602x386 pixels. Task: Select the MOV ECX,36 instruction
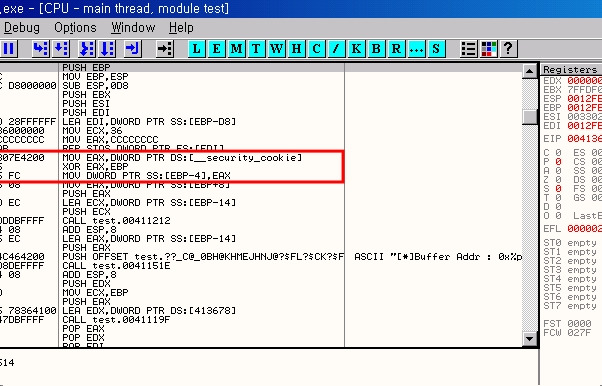click(x=93, y=131)
